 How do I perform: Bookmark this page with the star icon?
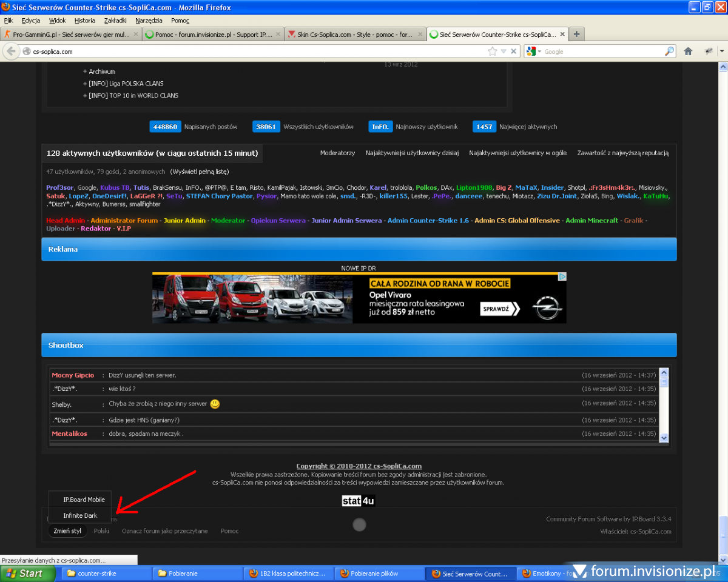pyautogui.click(x=493, y=52)
